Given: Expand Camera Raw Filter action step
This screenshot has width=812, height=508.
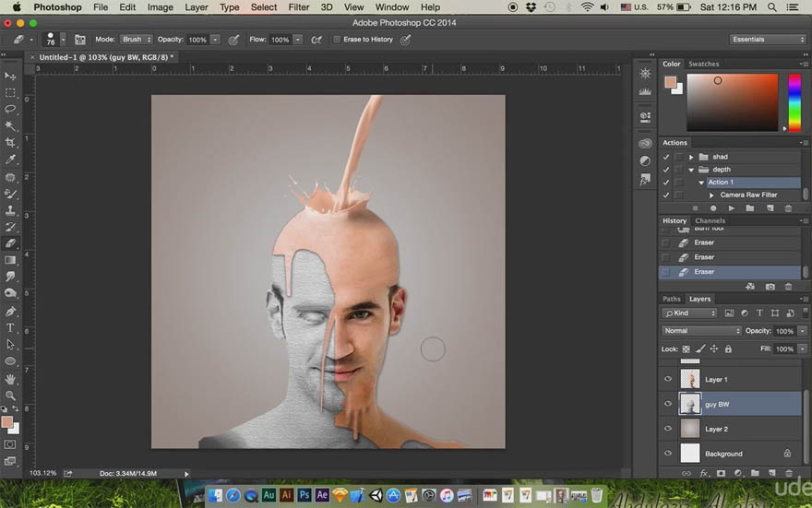Looking at the screenshot, I should (x=711, y=195).
